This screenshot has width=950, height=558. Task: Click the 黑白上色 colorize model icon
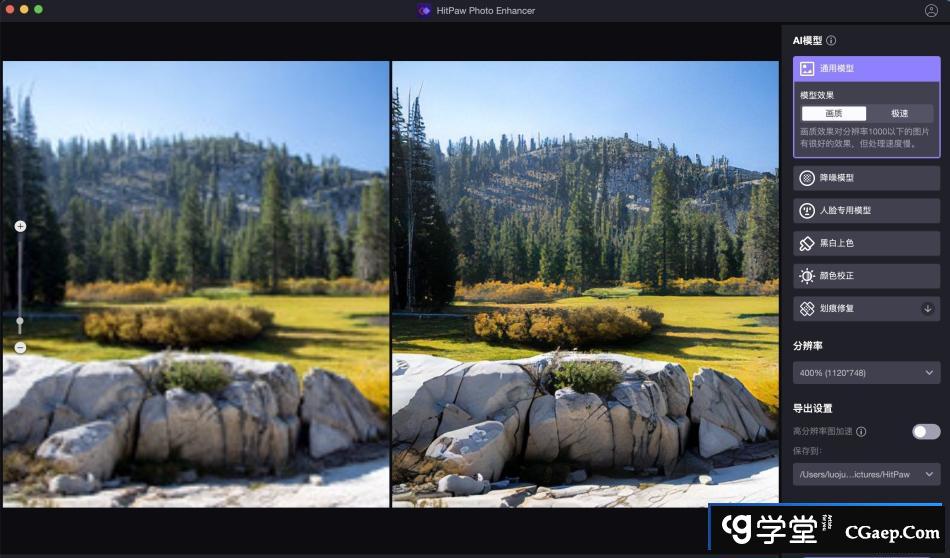[806, 243]
